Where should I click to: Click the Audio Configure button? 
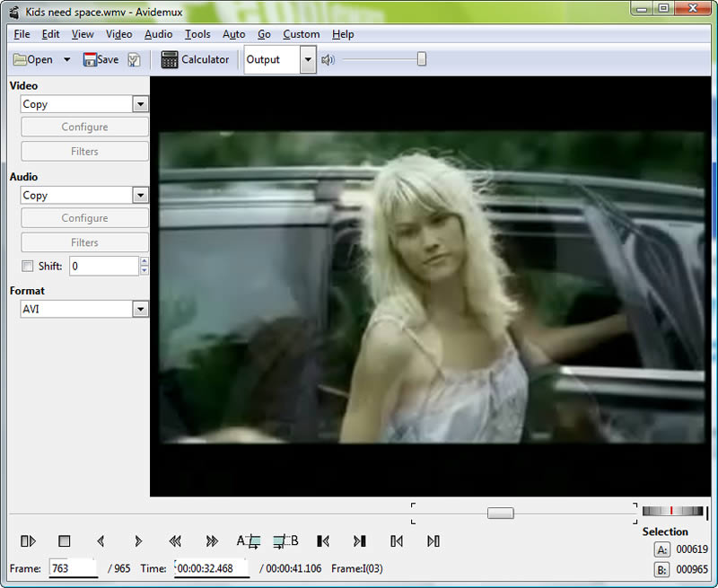click(x=84, y=218)
